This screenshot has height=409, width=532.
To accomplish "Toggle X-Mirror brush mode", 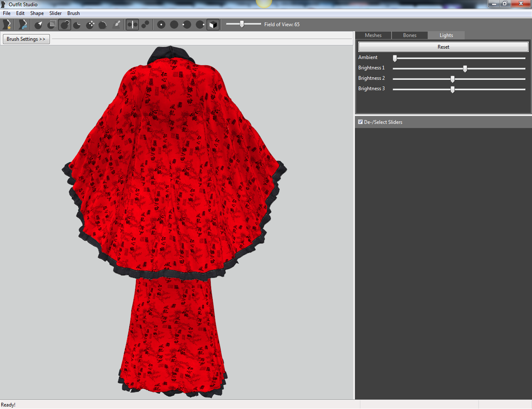I will (132, 25).
